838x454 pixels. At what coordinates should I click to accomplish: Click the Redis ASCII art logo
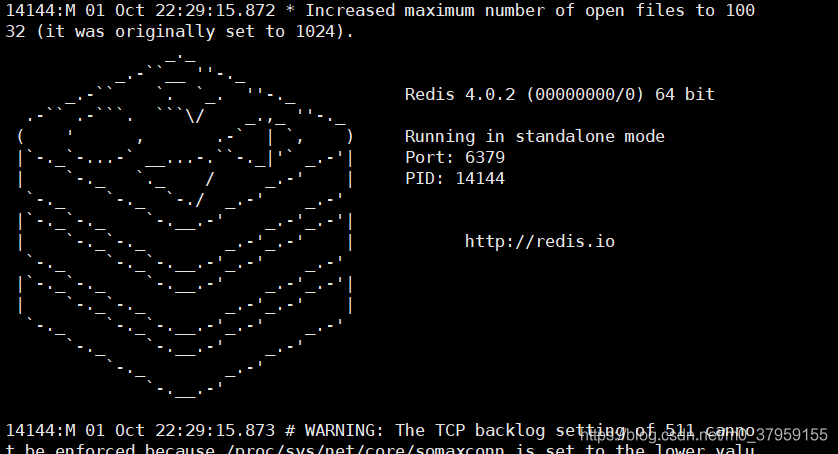[185, 226]
